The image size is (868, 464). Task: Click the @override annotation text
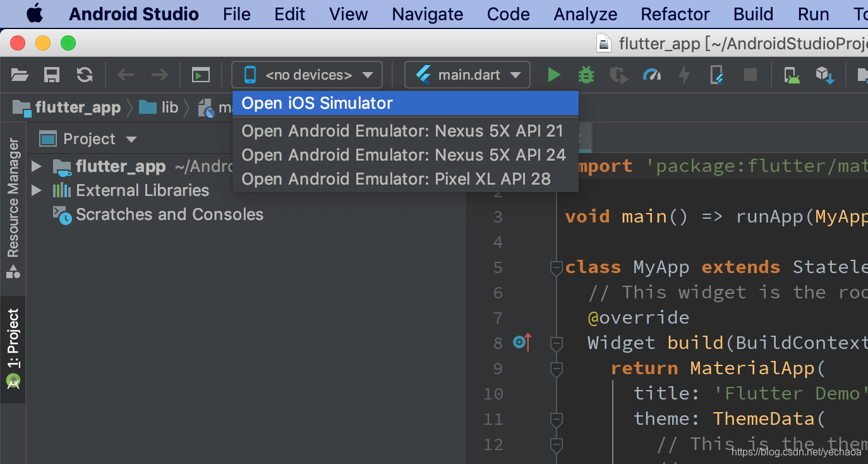pos(639,317)
